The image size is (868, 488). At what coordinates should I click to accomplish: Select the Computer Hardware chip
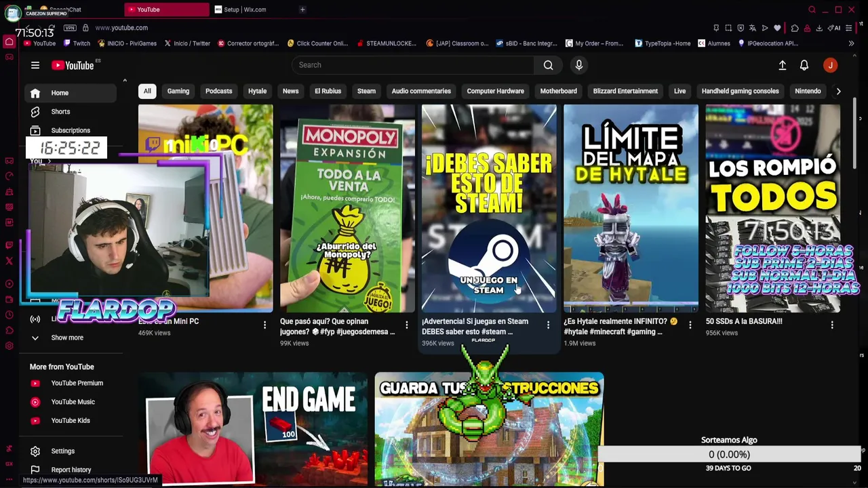coord(495,91)
